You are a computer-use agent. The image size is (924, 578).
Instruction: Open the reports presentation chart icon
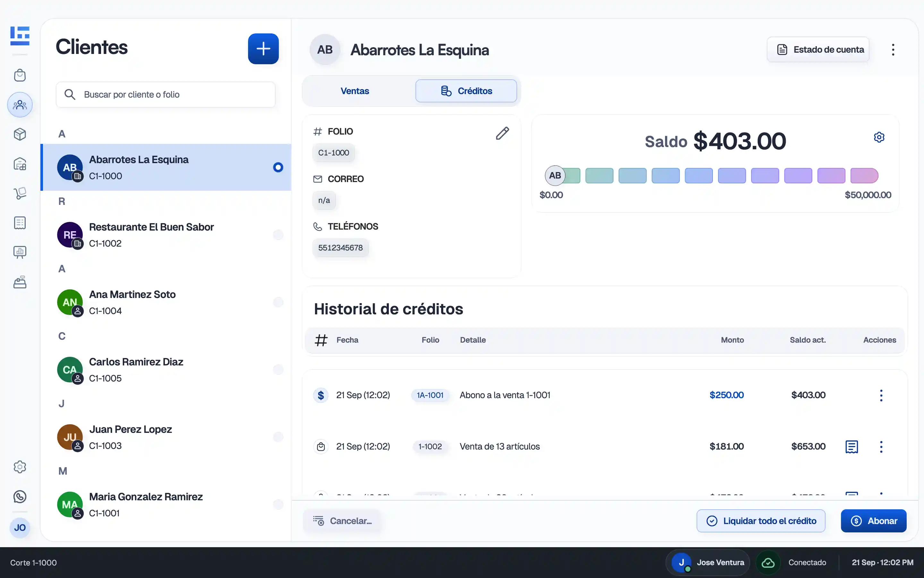click(20, 252)
